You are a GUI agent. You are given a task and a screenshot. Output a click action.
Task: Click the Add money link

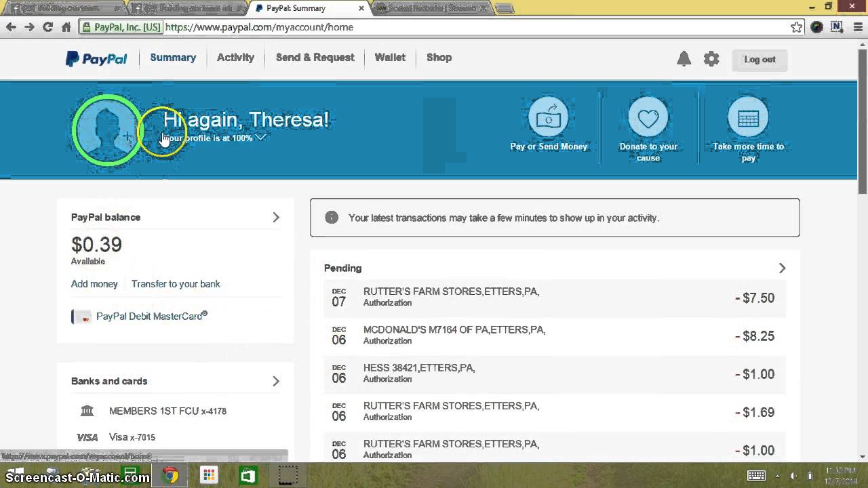tap(94, 284)
